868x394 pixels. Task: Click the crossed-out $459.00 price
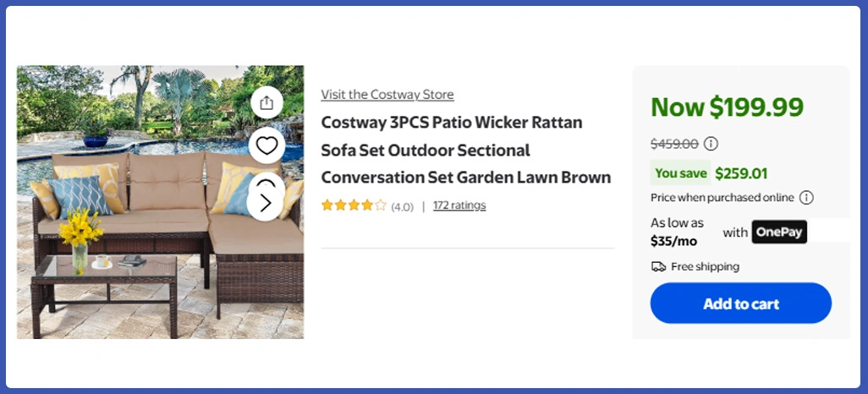click(x=674, y=144)
